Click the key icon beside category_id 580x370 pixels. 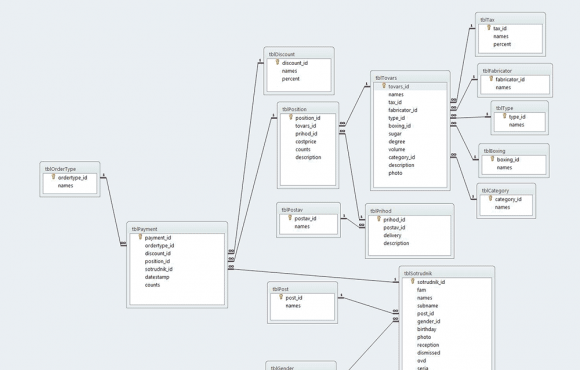tap(490, 199)
